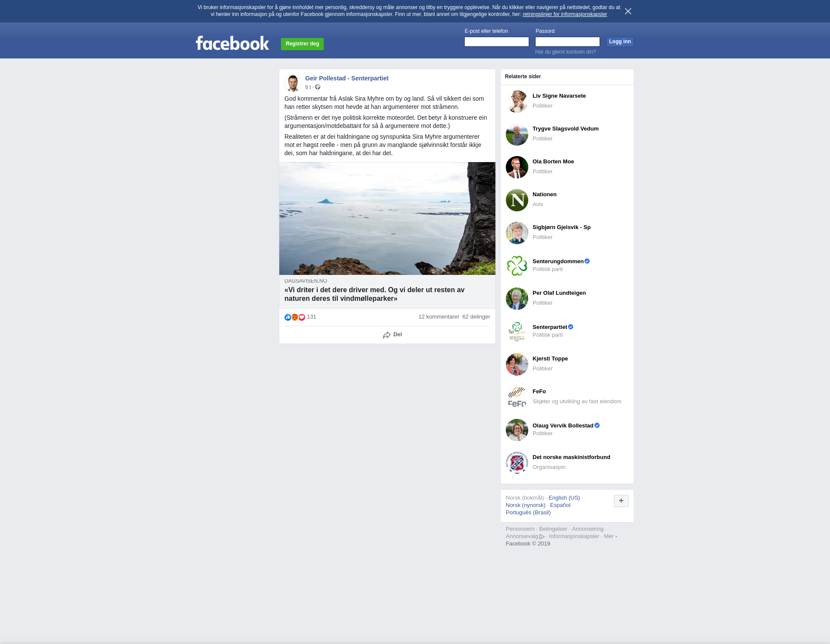This screenshot has height=644, width=830.
Task: Open Ola Borten Moe page name
Action: coord(553,162)
